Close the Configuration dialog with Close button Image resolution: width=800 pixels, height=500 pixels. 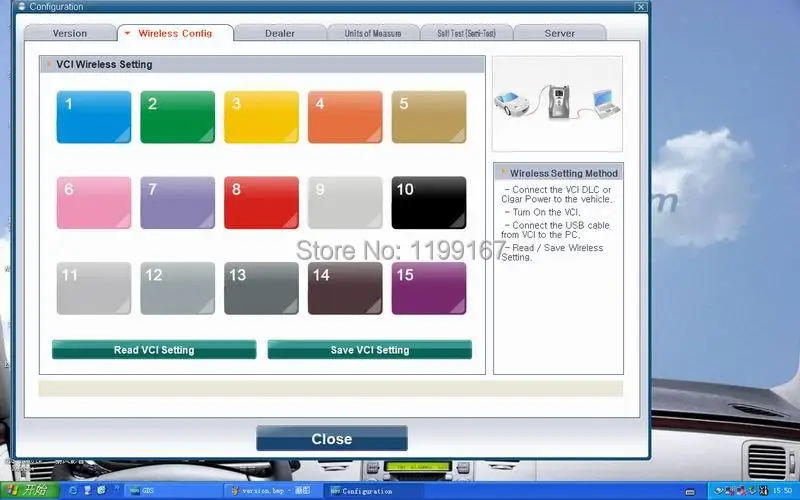point(332,439)
